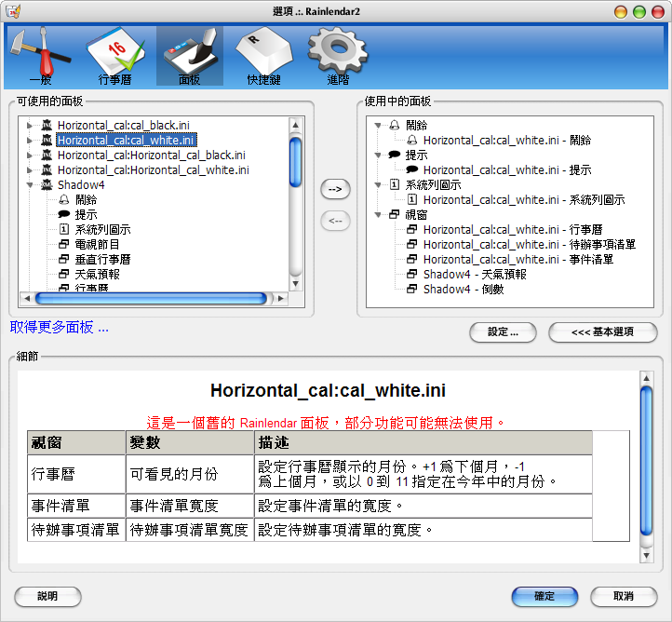Collapse 視窗 group in active skins

click(x=378, y=214)
